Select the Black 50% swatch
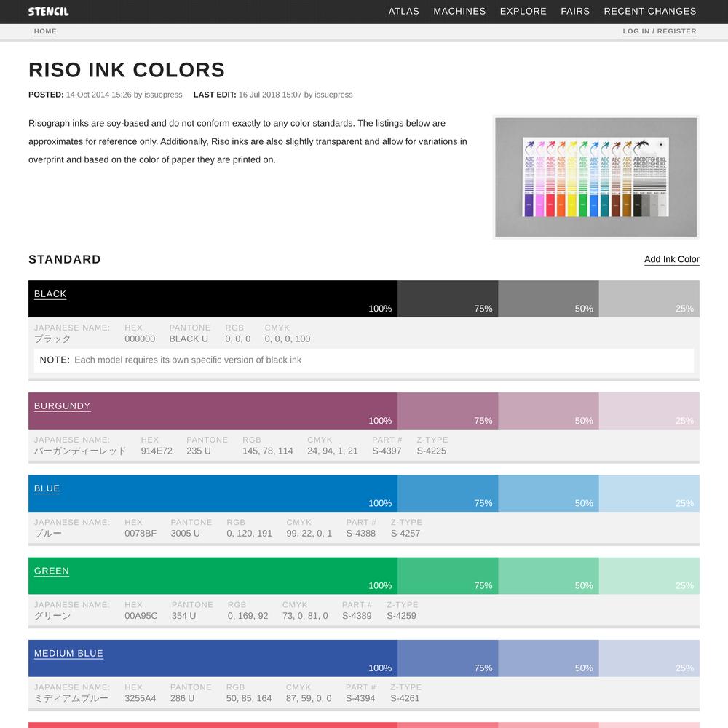 tap(548, 298)
